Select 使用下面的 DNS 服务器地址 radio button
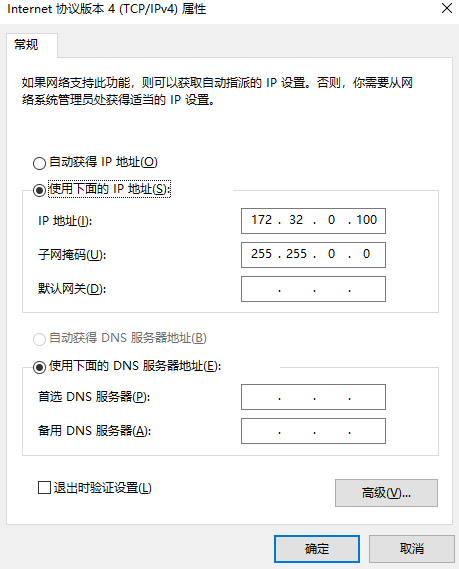Image resolution: width=459 pixels, height=569 pixels. [39, 367]
